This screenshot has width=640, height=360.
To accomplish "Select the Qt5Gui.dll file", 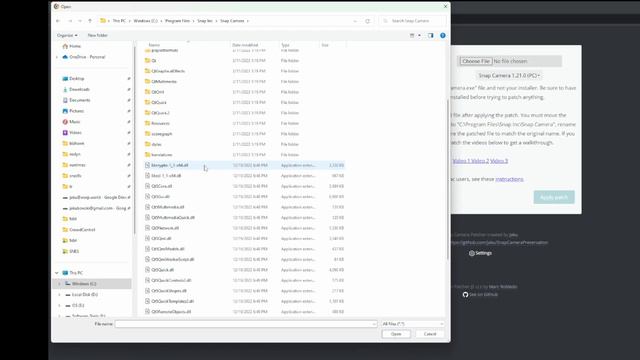I will 160,197.
